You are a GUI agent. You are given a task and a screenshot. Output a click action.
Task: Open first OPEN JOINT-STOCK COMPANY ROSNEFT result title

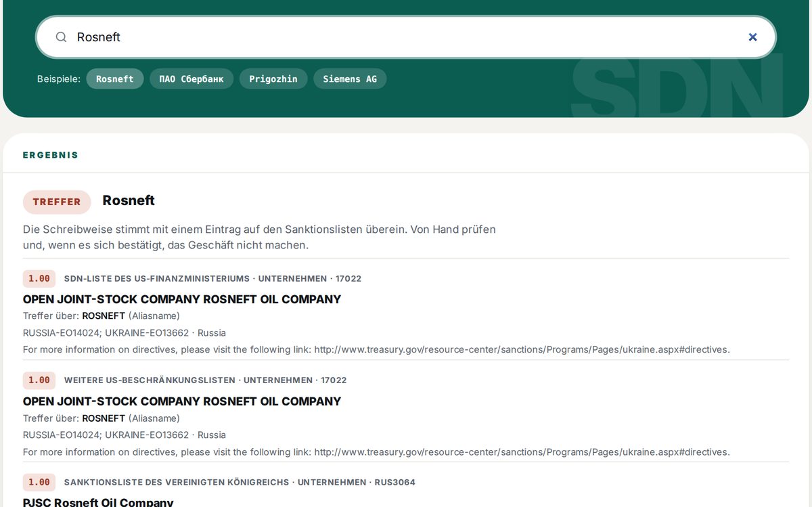182,299
